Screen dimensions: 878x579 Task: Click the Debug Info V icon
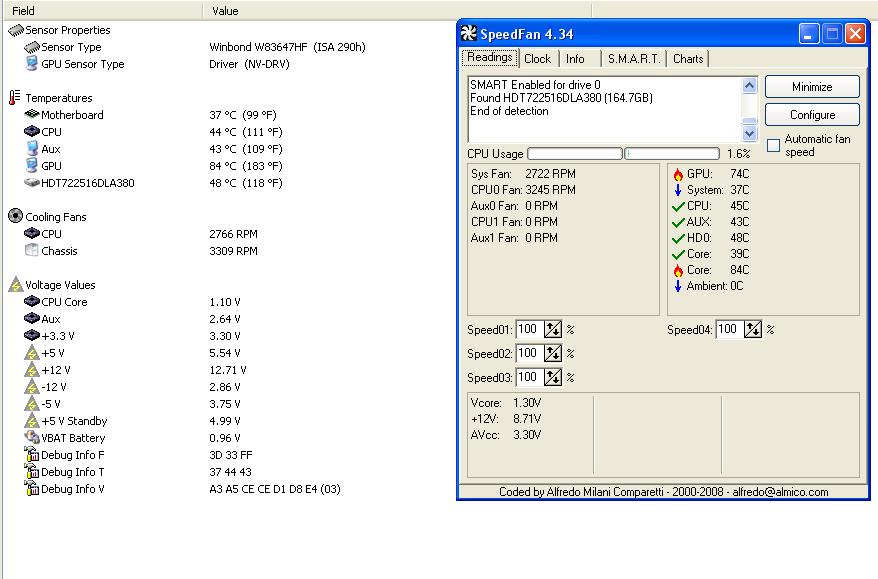click(x=32, y=488)
